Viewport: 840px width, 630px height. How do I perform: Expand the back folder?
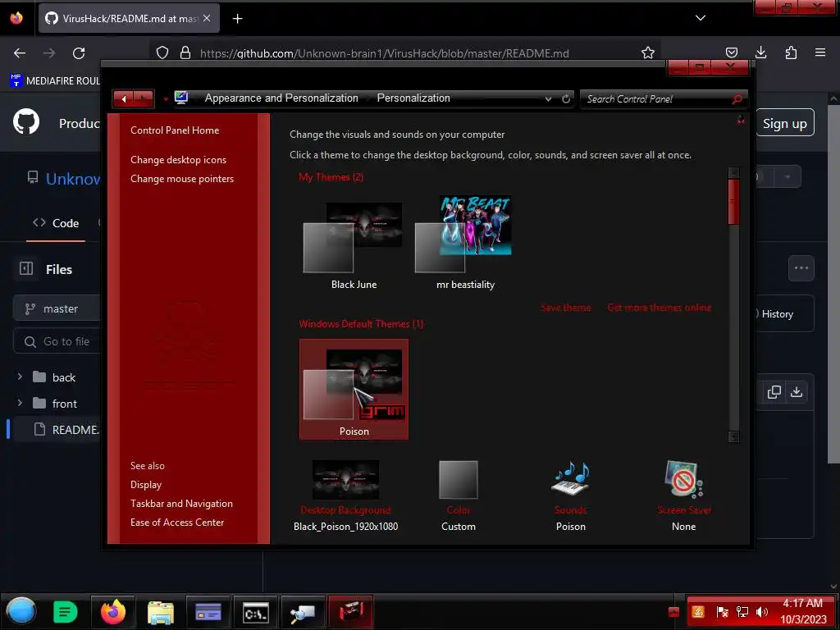(20, 377)
